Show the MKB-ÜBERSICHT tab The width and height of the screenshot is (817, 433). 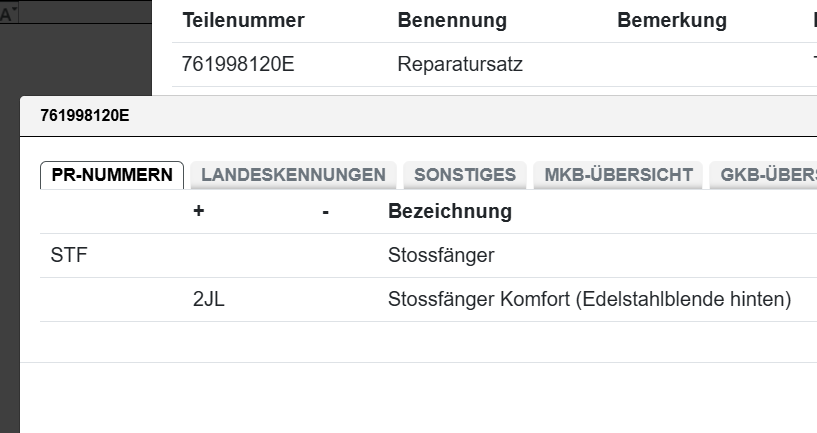[x=618, y=175]
